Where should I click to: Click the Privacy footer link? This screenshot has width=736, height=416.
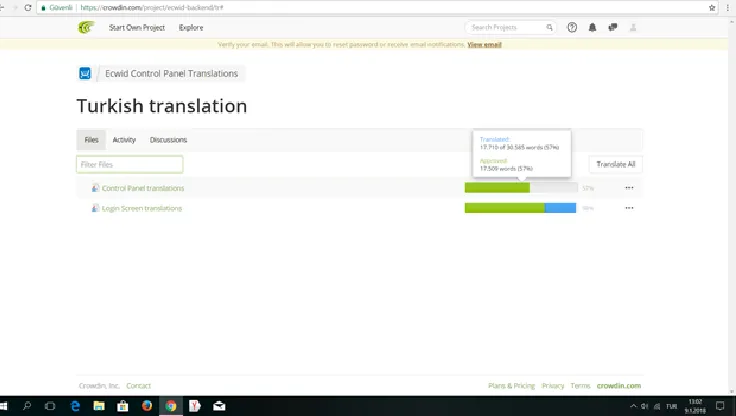click(x=552, y=385)
